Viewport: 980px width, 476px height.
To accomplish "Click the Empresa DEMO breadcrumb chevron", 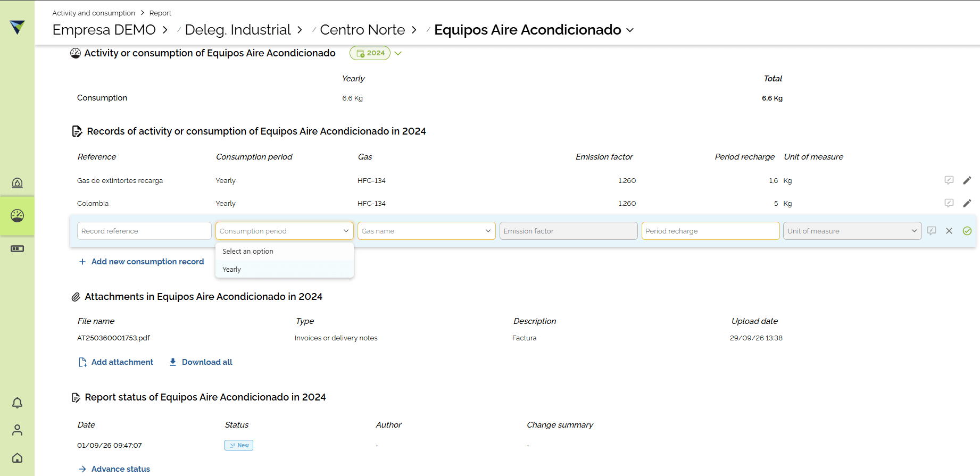I will (x=165, y=30).
